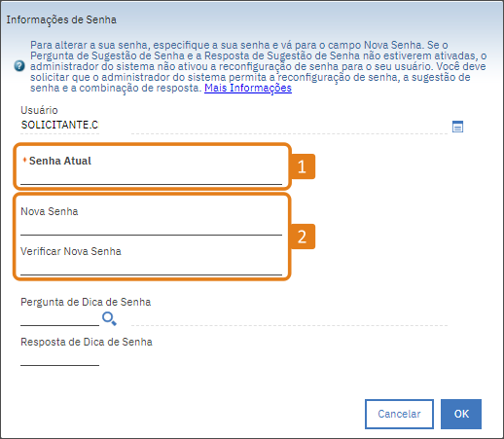Screen dimensions: 504x439
Task: Click the orange number 2 callout badge
Action: coord(303,237)
